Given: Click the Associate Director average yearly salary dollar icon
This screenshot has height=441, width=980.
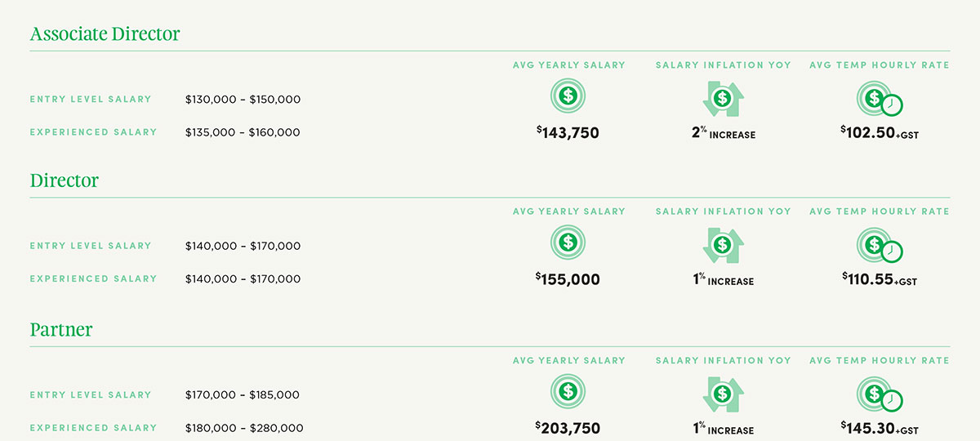Looking at the screenshot, I should coord(568,96).
